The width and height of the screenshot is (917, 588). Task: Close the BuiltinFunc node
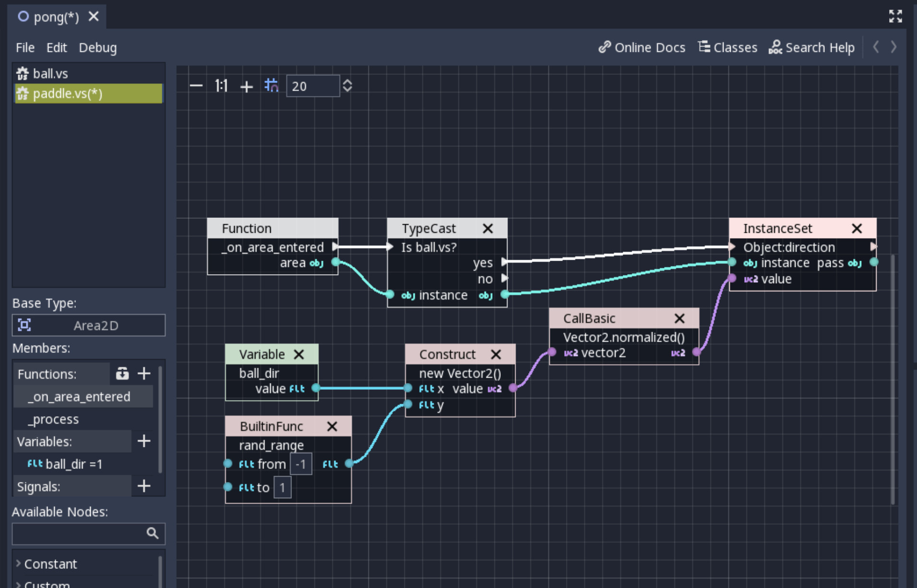[x=332, y=426]
